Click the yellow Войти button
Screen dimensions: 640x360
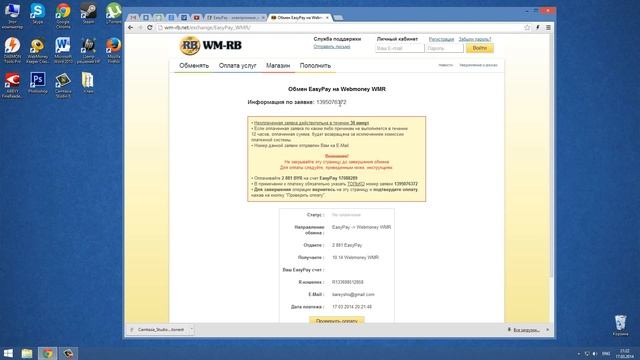point(480,48)
